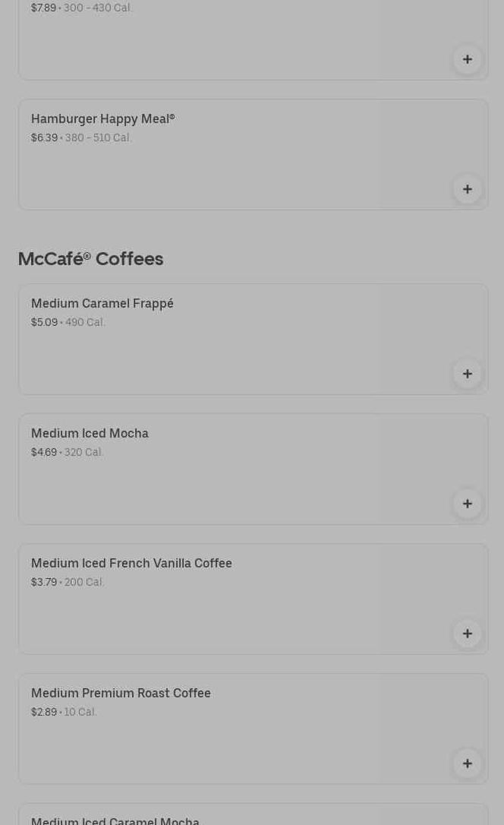The height and width of the screenshot is (825, 504).
Task: Click the $7.89 300 - 430 Cal. text
Action: pyautogui.click(x=81, y=8)
